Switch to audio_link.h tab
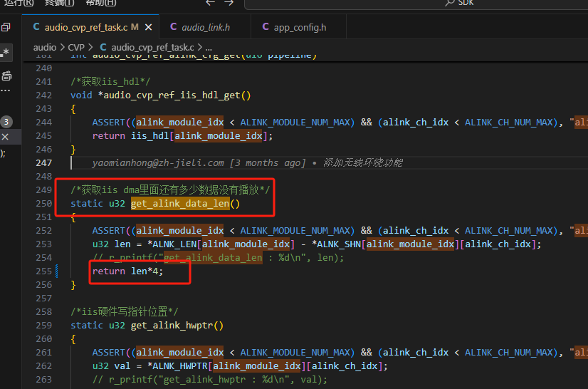The image size is (588, 389). (206, 27)
